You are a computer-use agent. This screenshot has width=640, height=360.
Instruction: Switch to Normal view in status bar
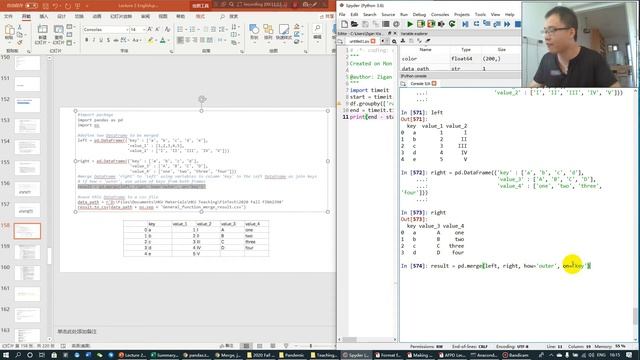coord(246,346)
